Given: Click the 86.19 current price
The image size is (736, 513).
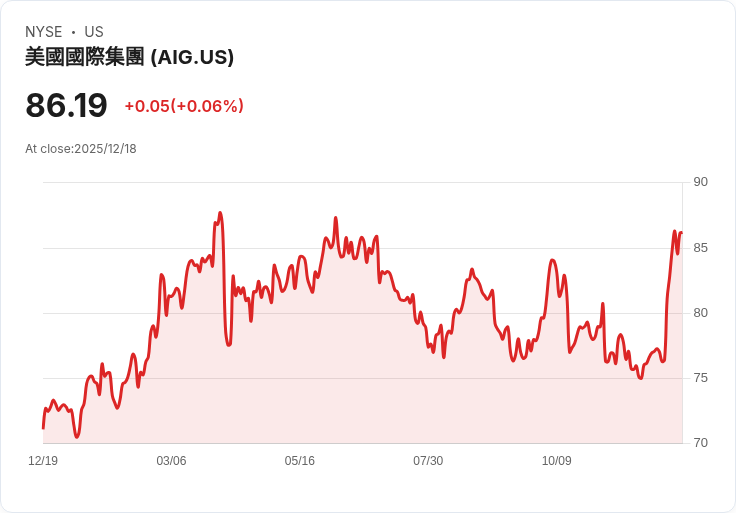Looking at the screenshot, I should (66, 105).
